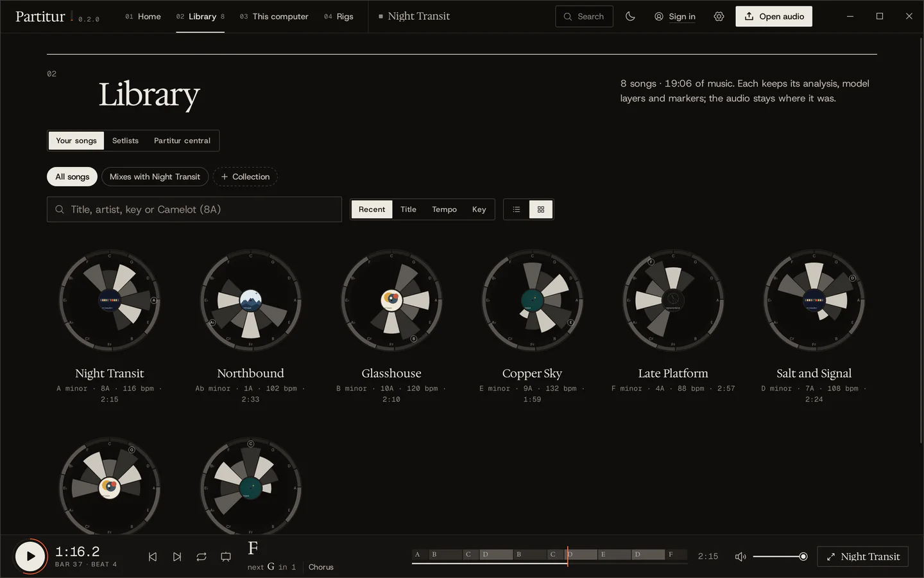Screen dimensions: 924x578
Task: Open the Northbound song card
Action: [x=250, y=327]
